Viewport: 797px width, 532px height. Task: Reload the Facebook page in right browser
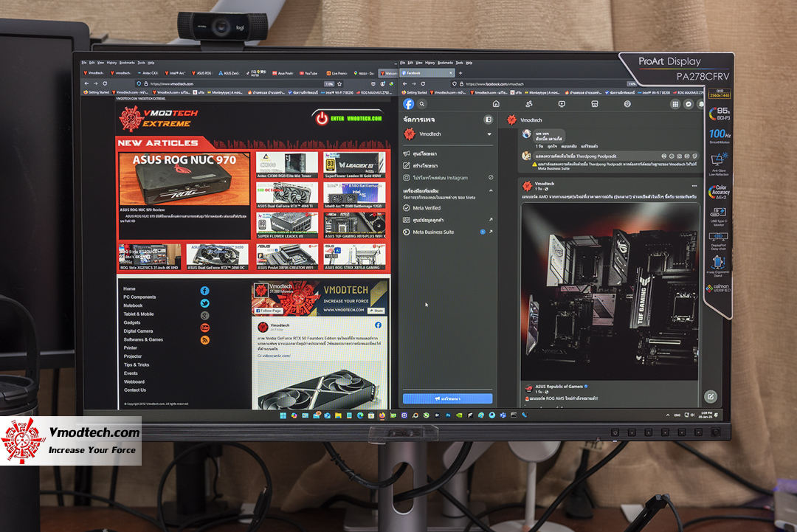point(423,84)
